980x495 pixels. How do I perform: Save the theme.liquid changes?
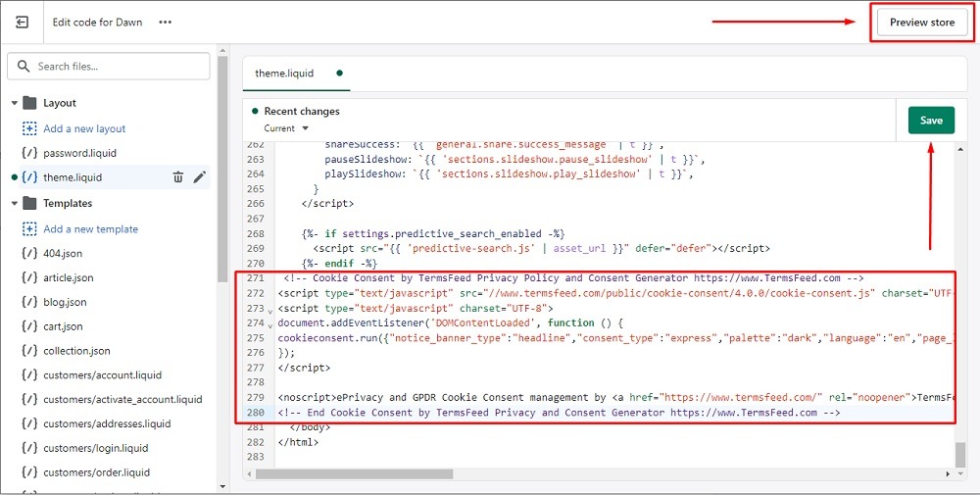[x=931, y=121]
